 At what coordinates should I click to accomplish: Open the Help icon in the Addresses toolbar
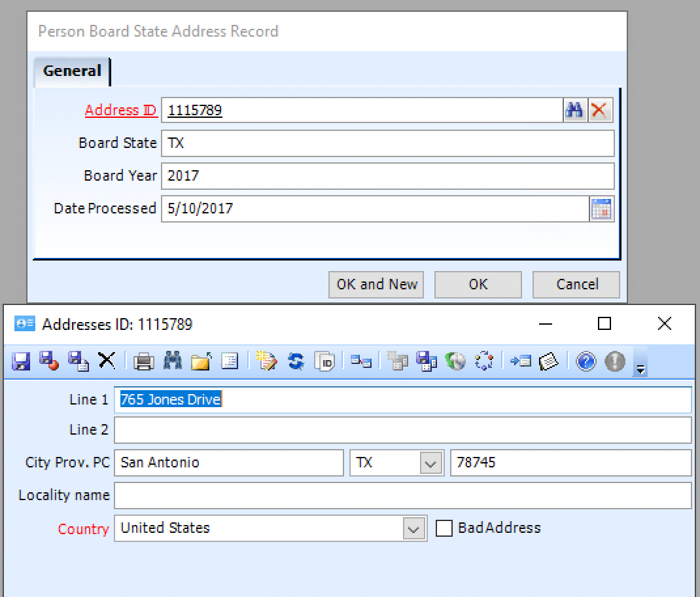pyautogui.click(x=585, y=361)
